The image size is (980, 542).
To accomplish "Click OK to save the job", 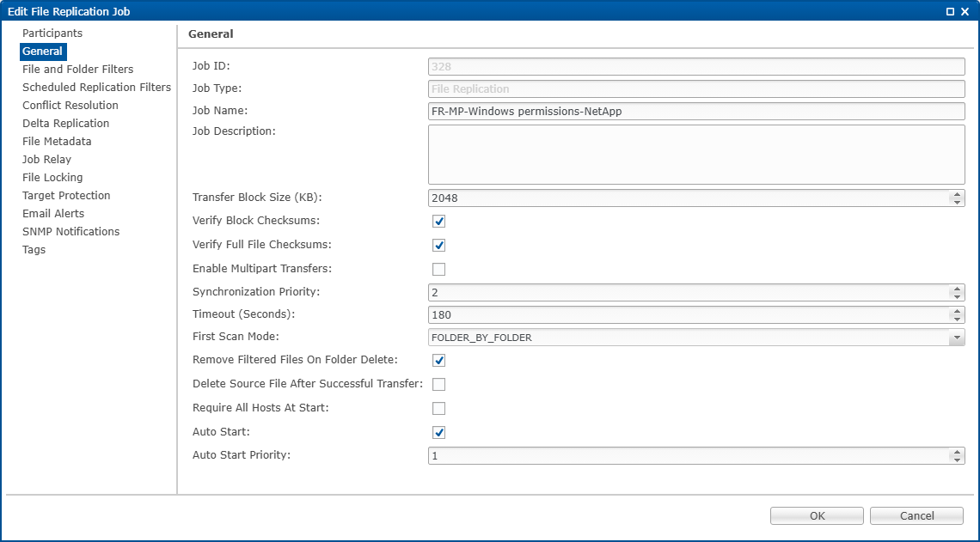I will coord(817,515).
